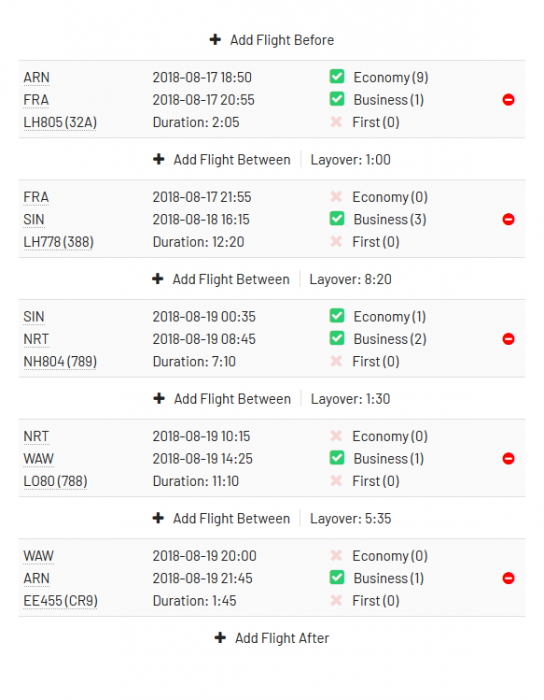Toggle the First (0) mark on LO80
The image size is (544, 700).
coord(336,481)
